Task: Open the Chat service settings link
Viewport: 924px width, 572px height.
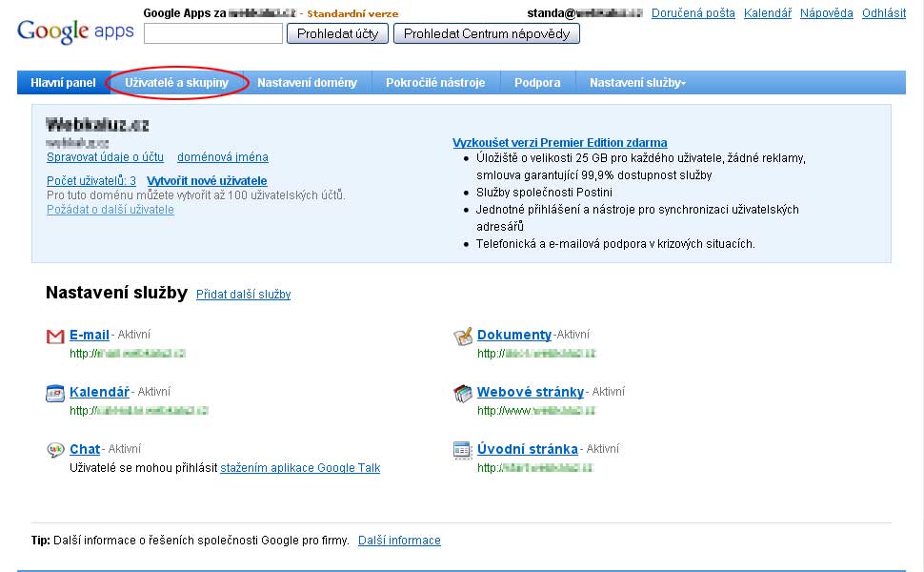Action: coord(85,449)
